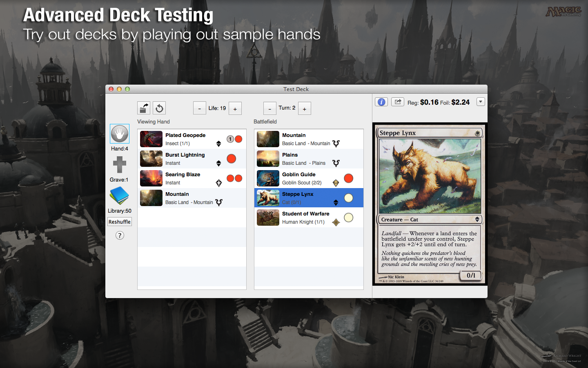Click the Student of Warfare art thumbnail
588x368 pixels.
click(x=268, y=218)
